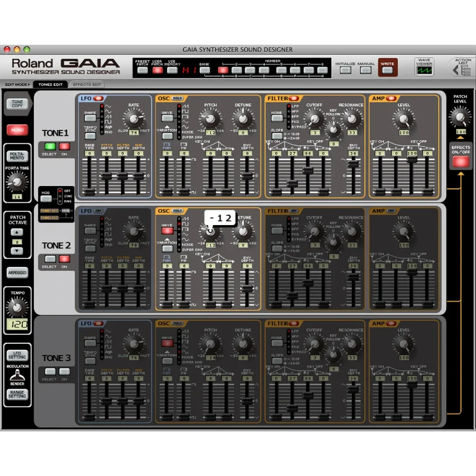Screen dimensions: 476x476
Task: Click the Mod mode button
Action: (x=46, y=199)
